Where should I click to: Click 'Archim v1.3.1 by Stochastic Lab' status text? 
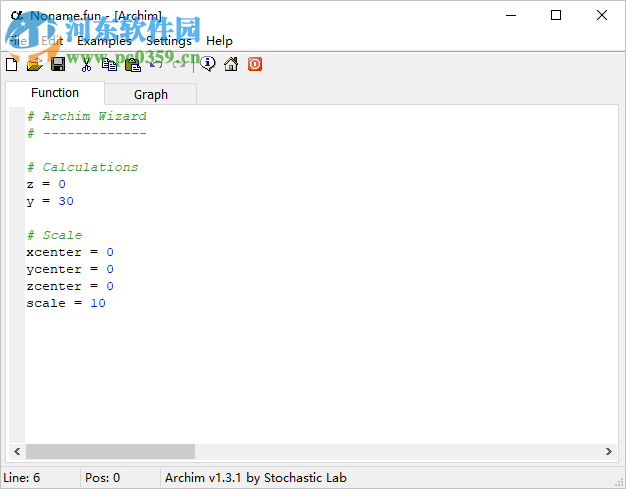[x=256, y=477]
